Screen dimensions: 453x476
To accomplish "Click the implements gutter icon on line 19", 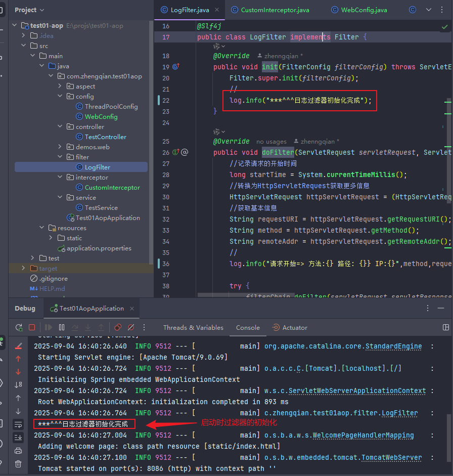I will pos(176,66).
